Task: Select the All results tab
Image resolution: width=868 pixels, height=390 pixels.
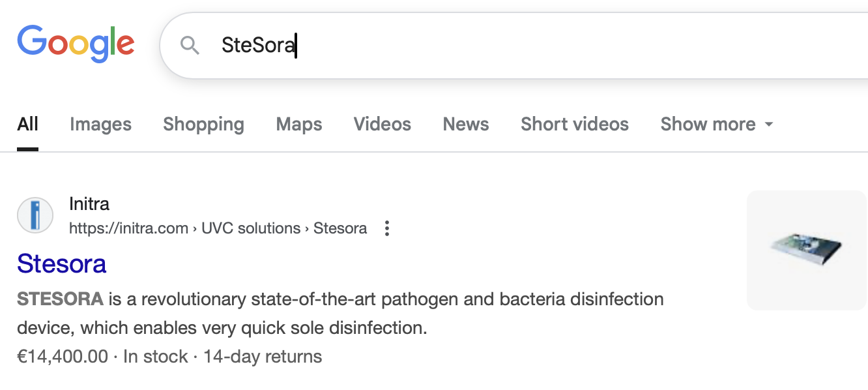Action: pos(27,124)
